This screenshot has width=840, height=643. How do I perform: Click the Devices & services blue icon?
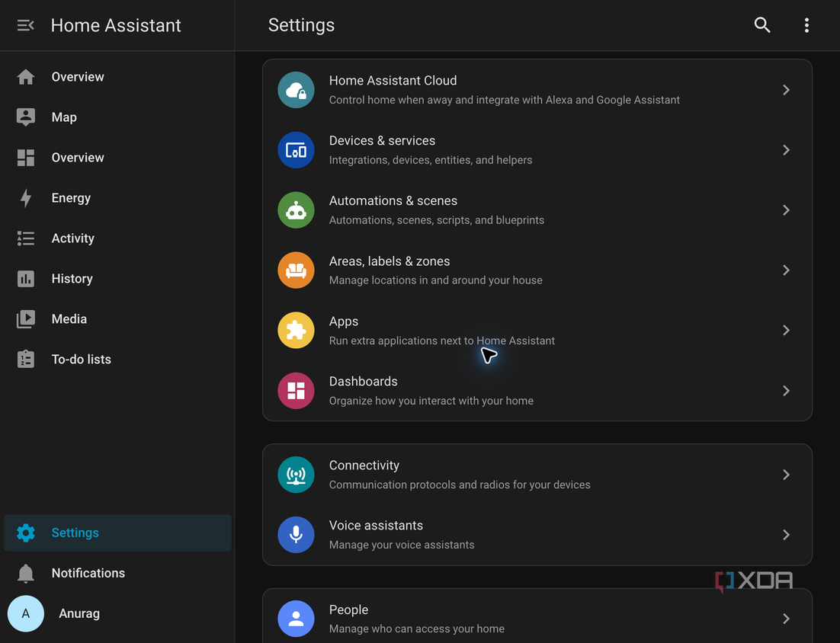click(296, 150)
